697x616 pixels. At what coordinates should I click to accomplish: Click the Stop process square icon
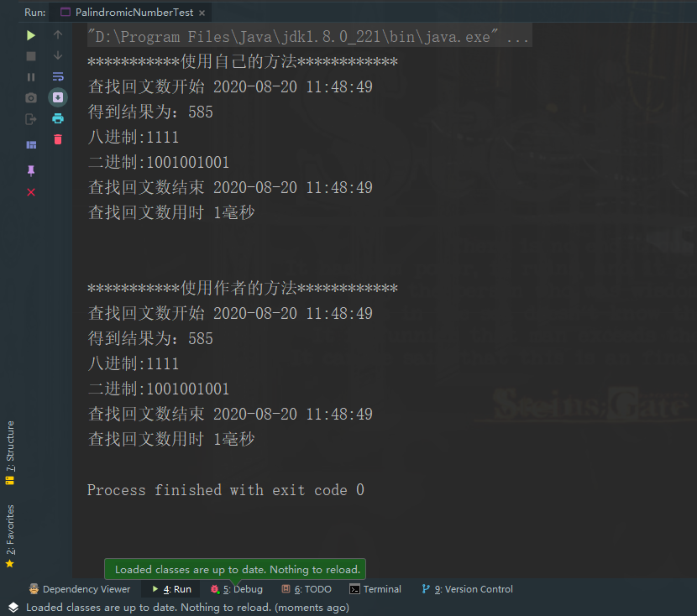tap(31, 56)
